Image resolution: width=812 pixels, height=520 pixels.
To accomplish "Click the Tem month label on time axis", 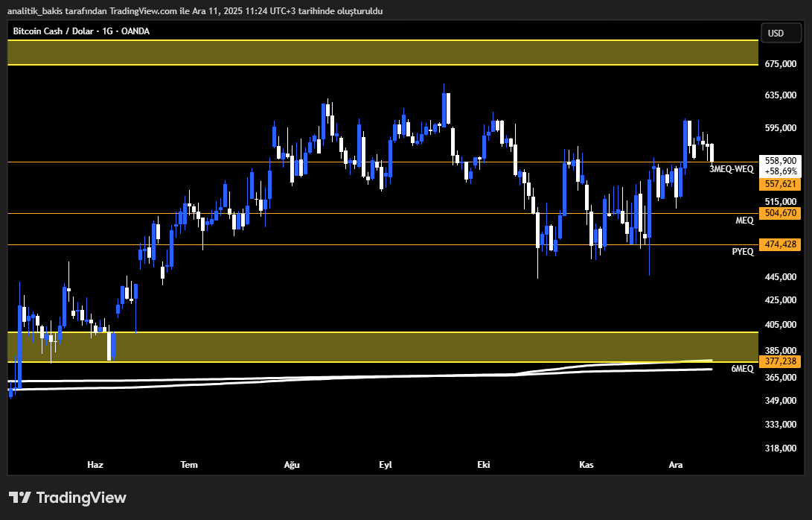I will point(189,465).
